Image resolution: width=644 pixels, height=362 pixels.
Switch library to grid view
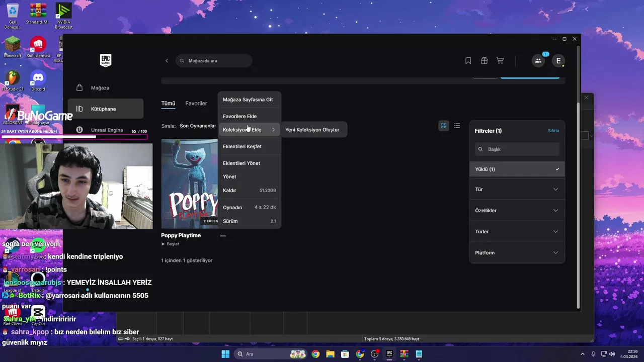[x=444, y=126]
